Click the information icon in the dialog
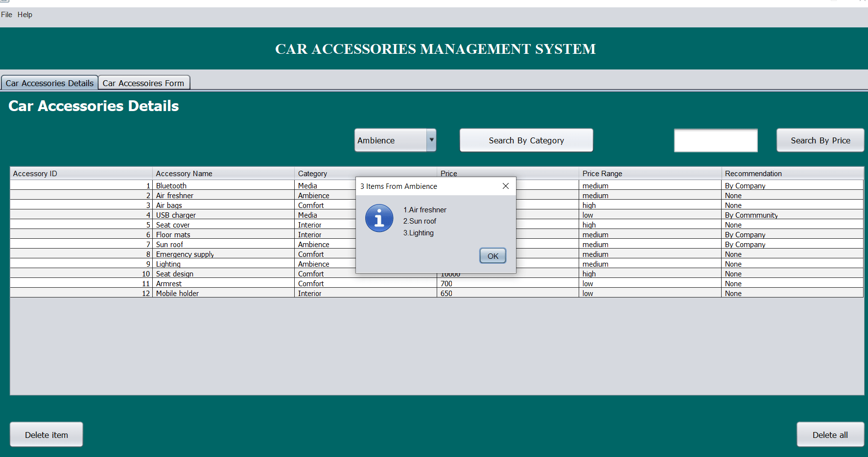 click(379, 218)
